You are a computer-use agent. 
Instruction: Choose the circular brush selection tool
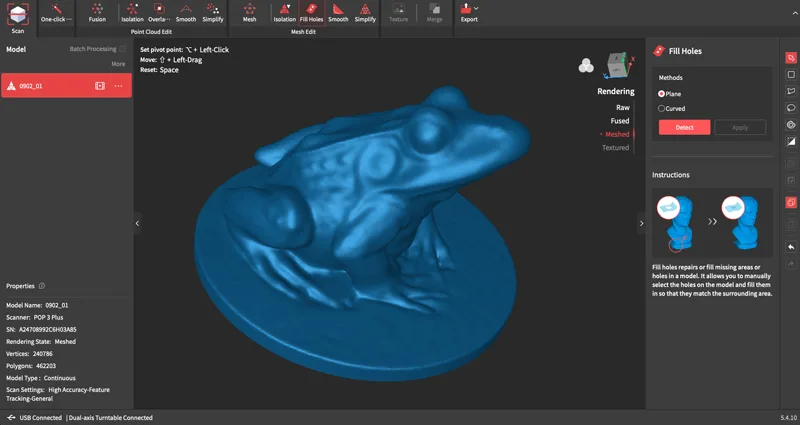(x=791, y=125)
